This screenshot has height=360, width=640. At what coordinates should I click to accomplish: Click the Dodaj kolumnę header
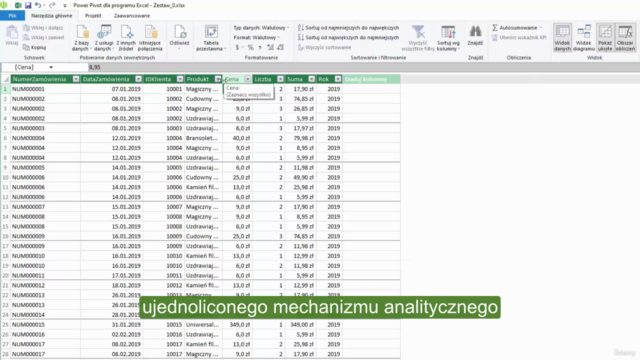[371, 79]
